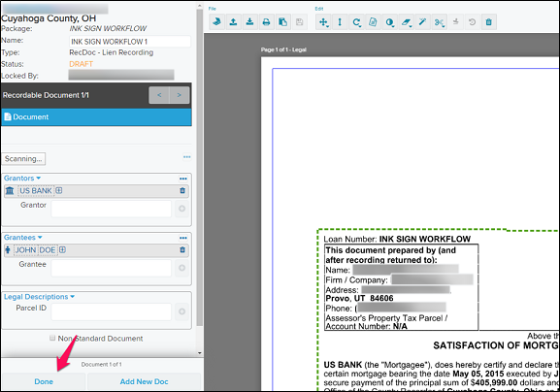The width and height of the screenshot is (560, 392).
Task: Click the 'RecDoc - Lien Recording' type text
Action: [x=111, y=52]
